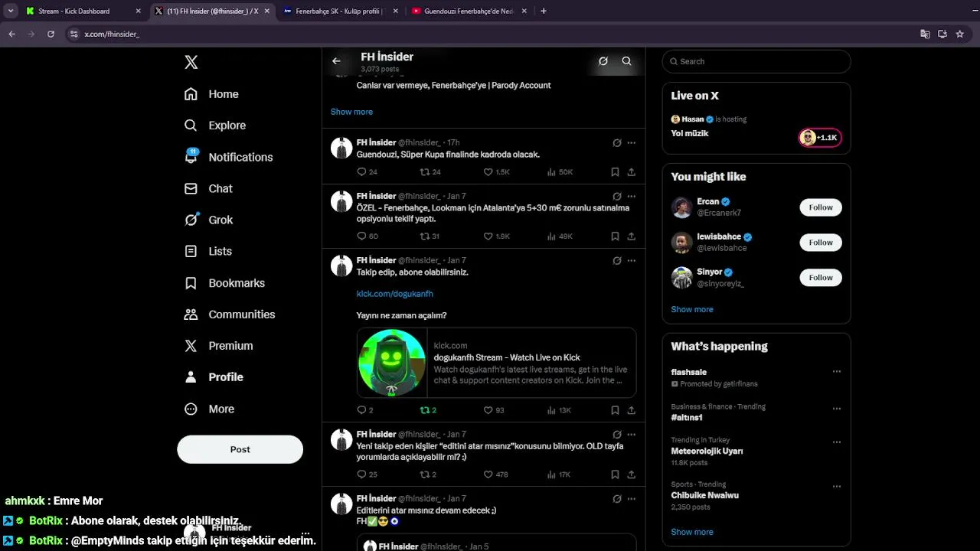Viewport: 980px width, 551px height.
Task: Open the dogukanfh Kick stream preview card
Action: (x=496, y=363)
